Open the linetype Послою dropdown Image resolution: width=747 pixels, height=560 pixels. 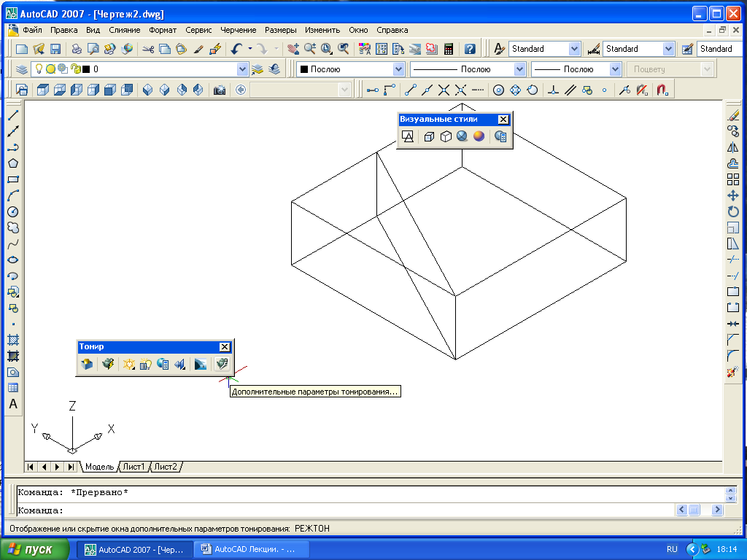[x=519, y=69]
